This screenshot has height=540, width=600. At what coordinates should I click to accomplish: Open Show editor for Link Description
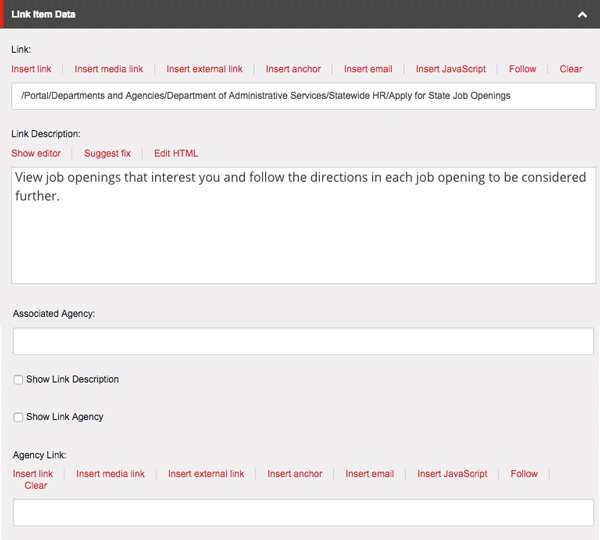[x=36, y=153]
